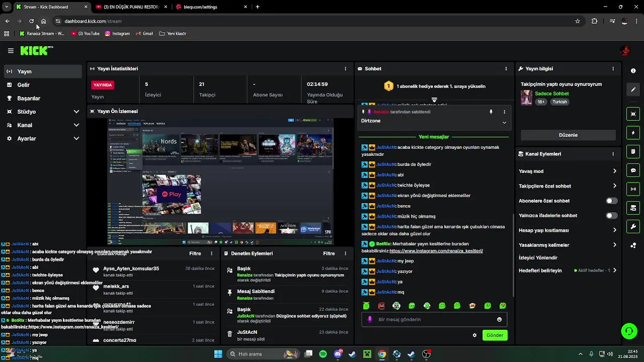The height and width of the screenshot is (362, 644).
Task: Select Gelir in the sidebar
Action: pos(43,85)
